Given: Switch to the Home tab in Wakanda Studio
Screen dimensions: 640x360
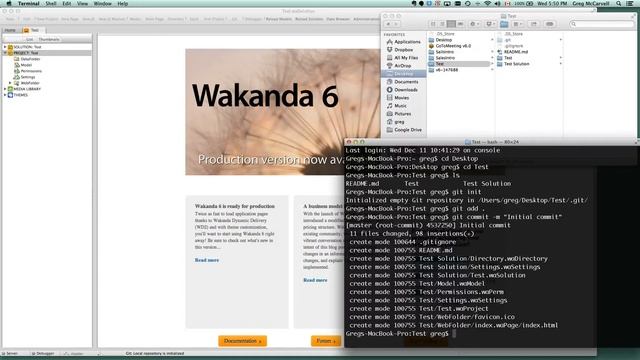Looking at the screenshot, I should click(x=10, y=30).
